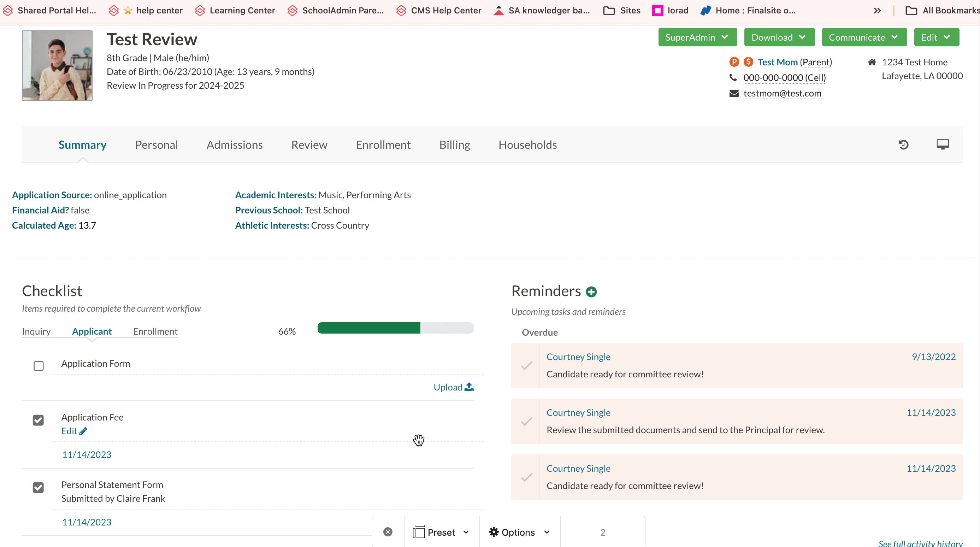This screenshot has width=980, height=547.
Task: Open the Test Mom parent link
Action: coord(777,62)
